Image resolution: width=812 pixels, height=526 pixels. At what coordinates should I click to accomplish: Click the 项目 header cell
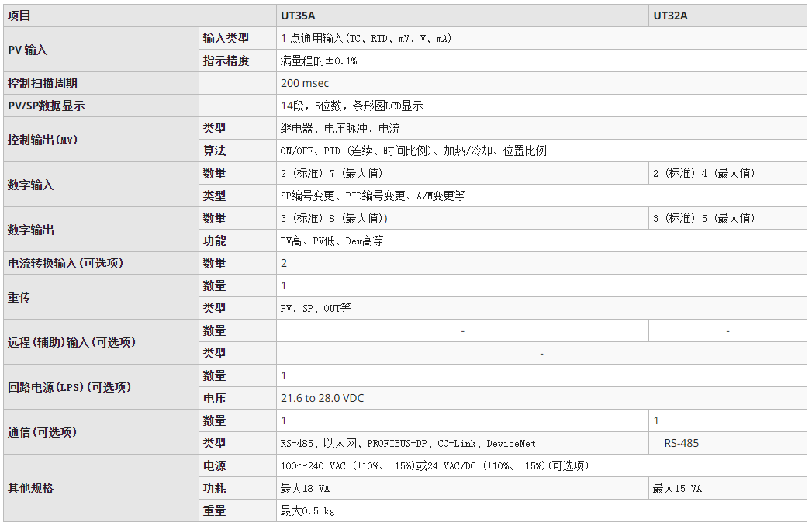click(140, 16)
